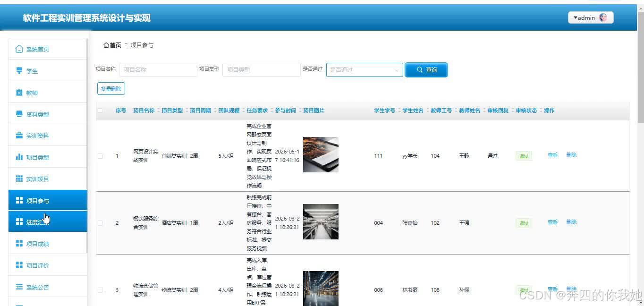Click the 批量删除 button

(x=111, y=88)
